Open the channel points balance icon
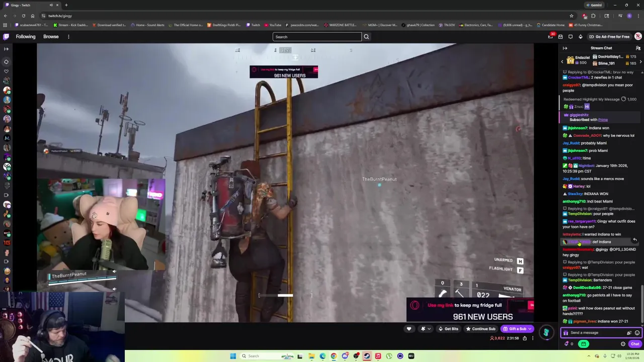The height and width of the screenshot is (362, 644). click(569, 344)
